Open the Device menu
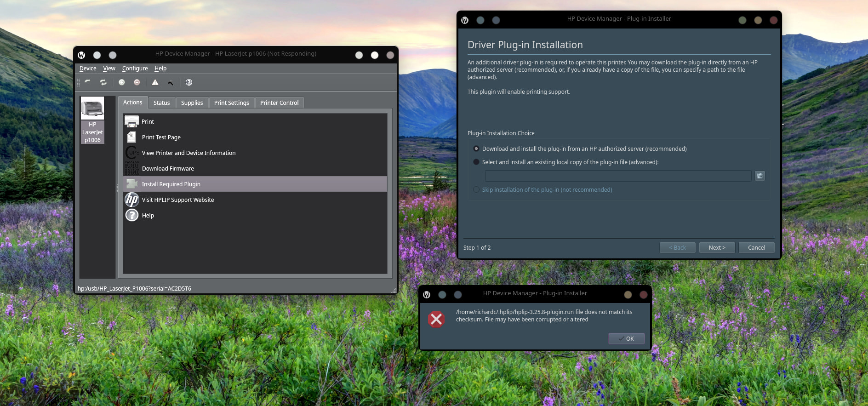Screen dimensions: 868x406 click(x=88, y=69)
